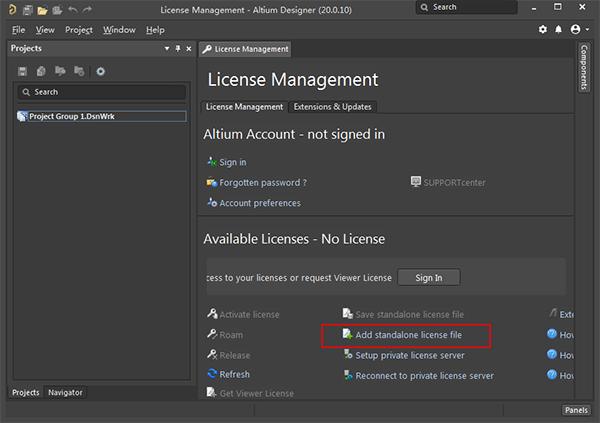Click the undo arrow in title bar
Image resolution: width=600 pixels, height=423 pixels.
[x=72, y=10]
